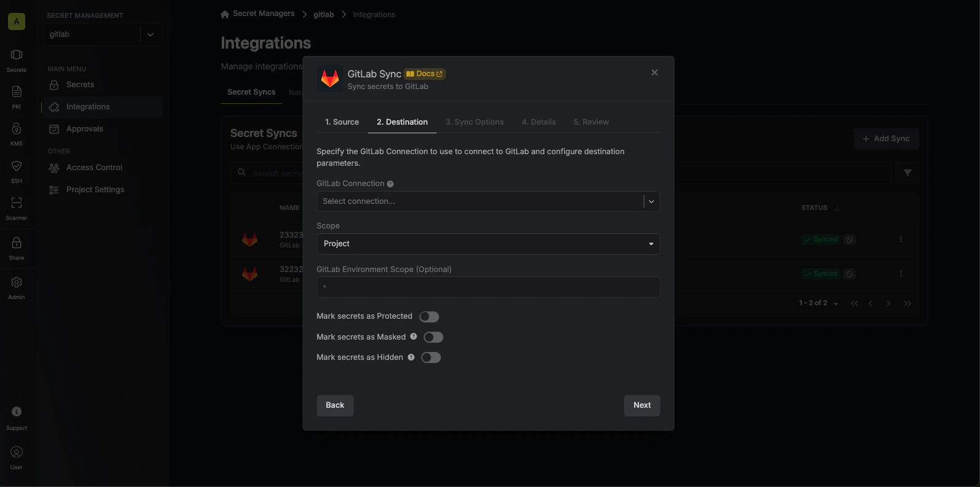Click the GitLab icon in the 23323 row

tap(250, 239)
